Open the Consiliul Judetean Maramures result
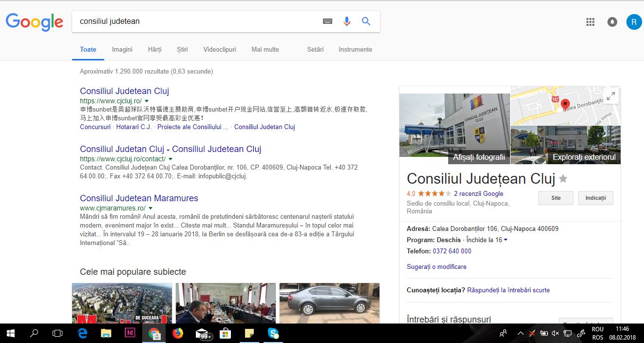This screenshot has height=343, width=644. click(x=139, y=198)
